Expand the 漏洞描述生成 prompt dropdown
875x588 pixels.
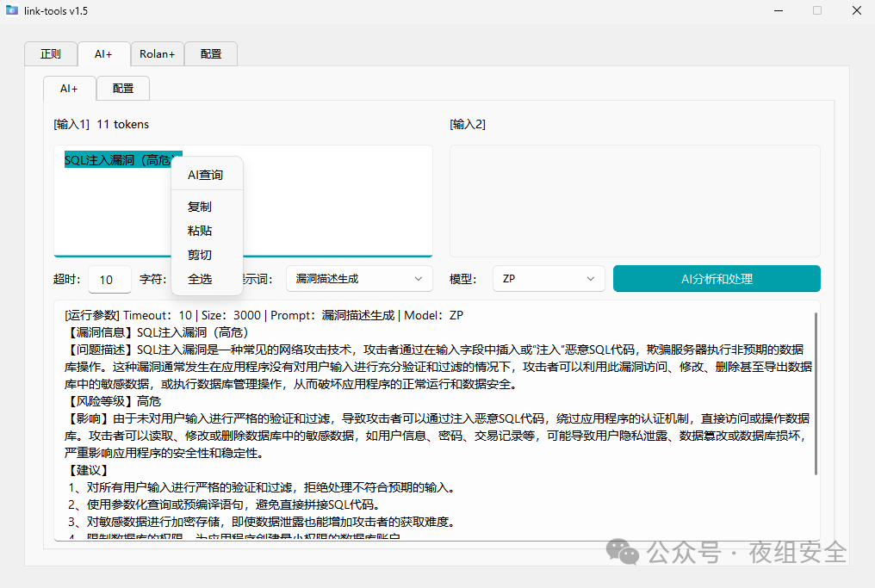click(359, 279)
